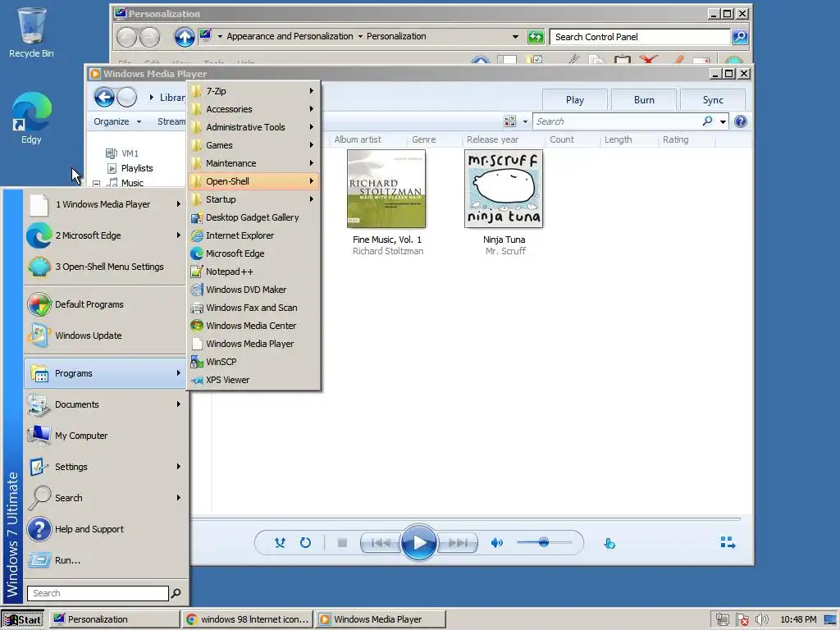Open the Run... dialog
This screenshot has width=840, height=630.
click(105, 559)
